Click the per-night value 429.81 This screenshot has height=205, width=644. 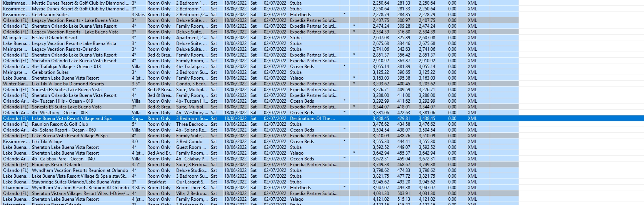click(x=404, y=118)
